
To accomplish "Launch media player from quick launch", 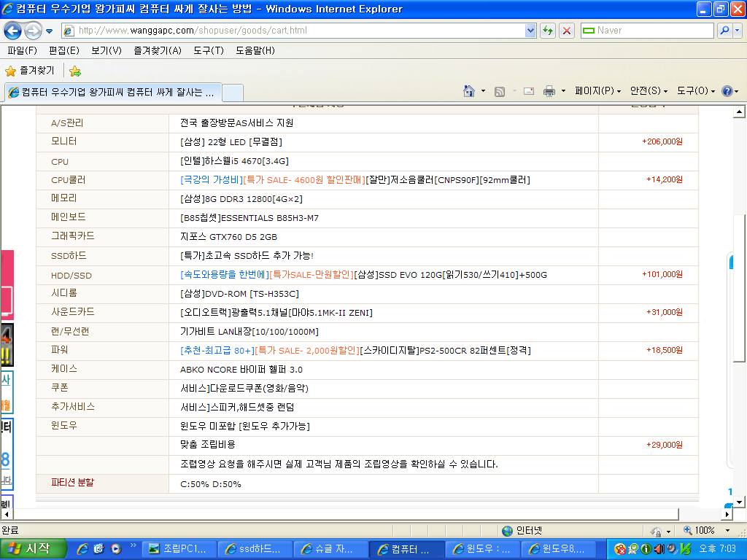I will coord(116,549).
